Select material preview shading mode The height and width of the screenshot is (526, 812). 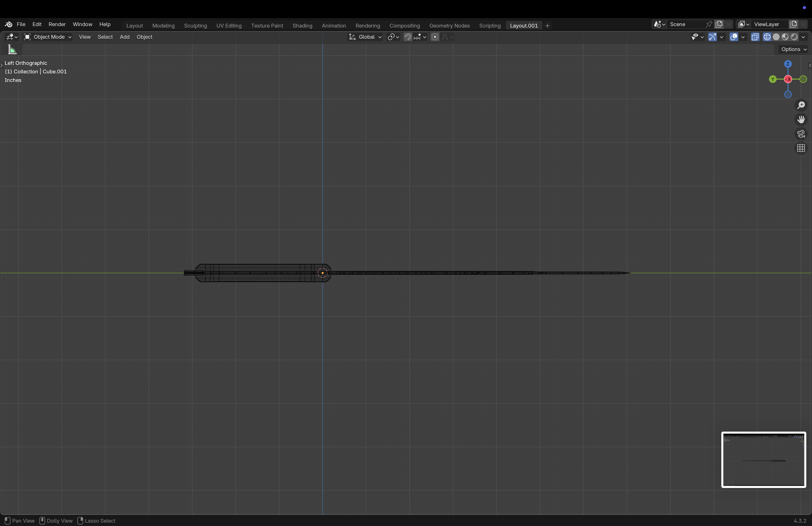[785, 37]
